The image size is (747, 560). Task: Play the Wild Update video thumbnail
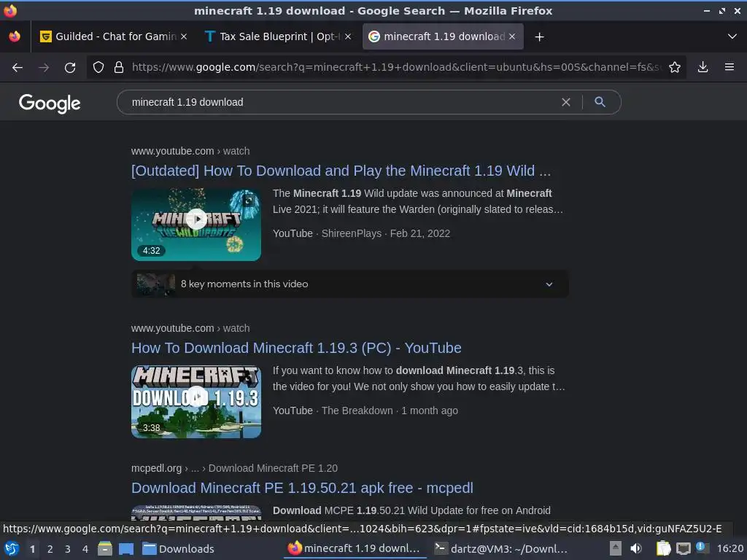point(196,225)
